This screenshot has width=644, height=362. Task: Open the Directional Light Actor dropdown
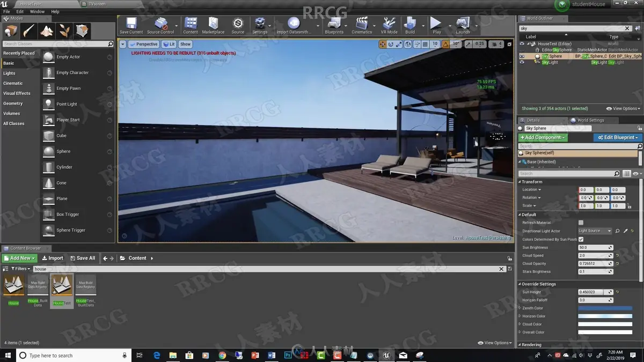595,231
